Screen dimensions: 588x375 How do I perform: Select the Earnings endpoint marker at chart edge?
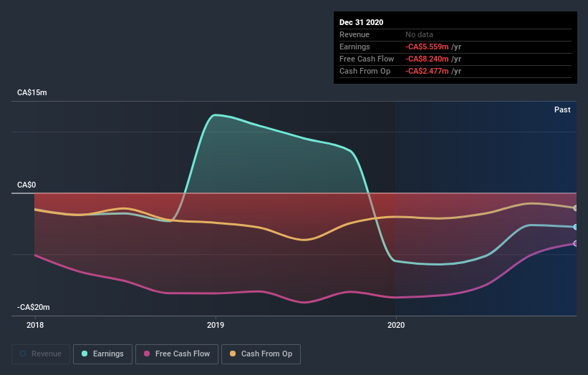click(x=576, y=227)
